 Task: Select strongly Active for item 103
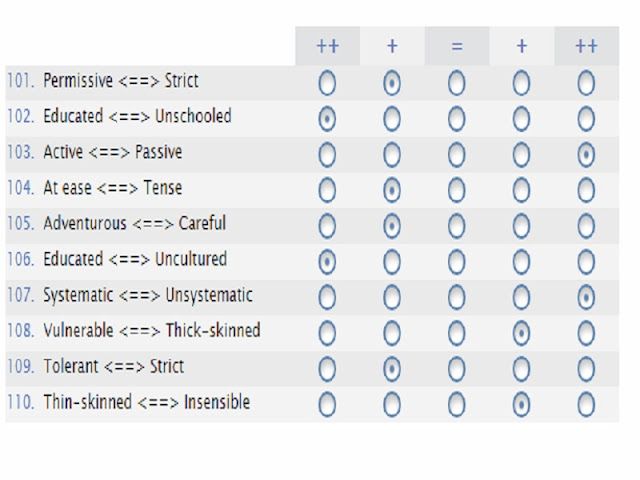tap(327, 155)
